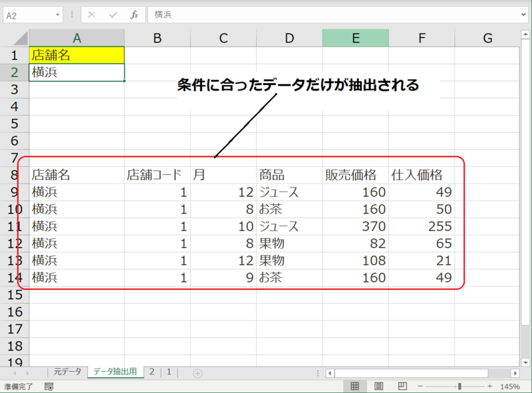Expand the formula bar chevron
Screen dimensions: 532x393
tap(524, 15)
